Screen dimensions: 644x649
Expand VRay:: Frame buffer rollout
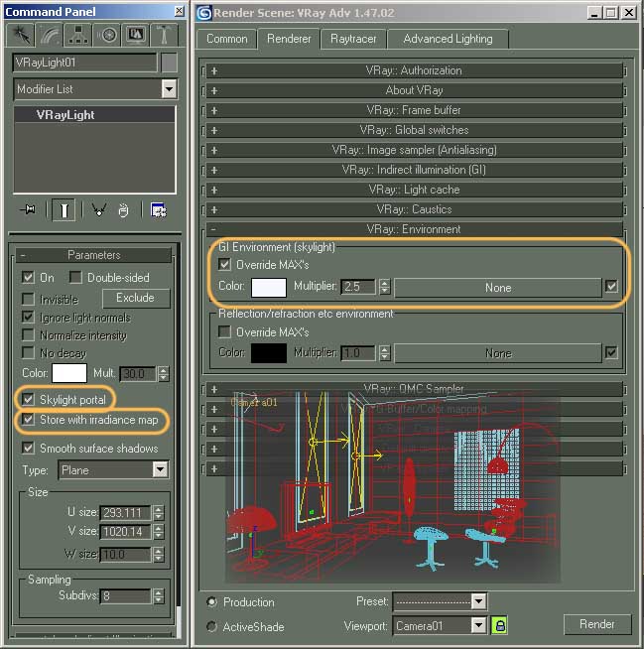(414, 110)
